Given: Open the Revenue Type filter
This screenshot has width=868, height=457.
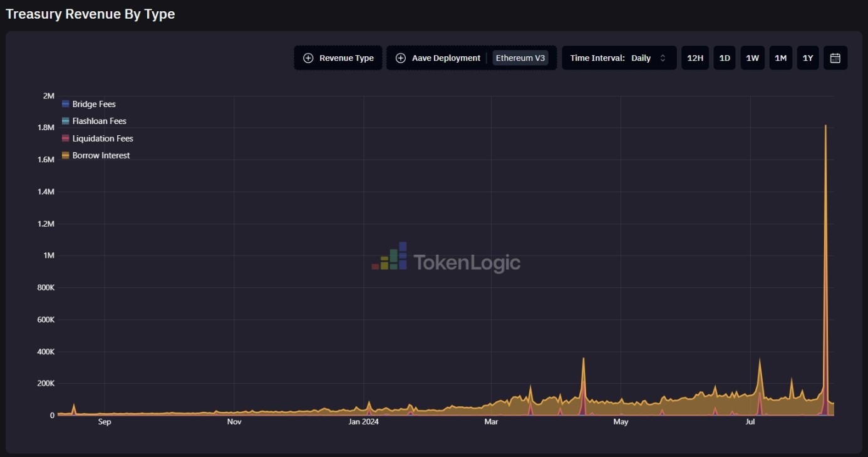Looking at the screenshot, I should 338,58.
